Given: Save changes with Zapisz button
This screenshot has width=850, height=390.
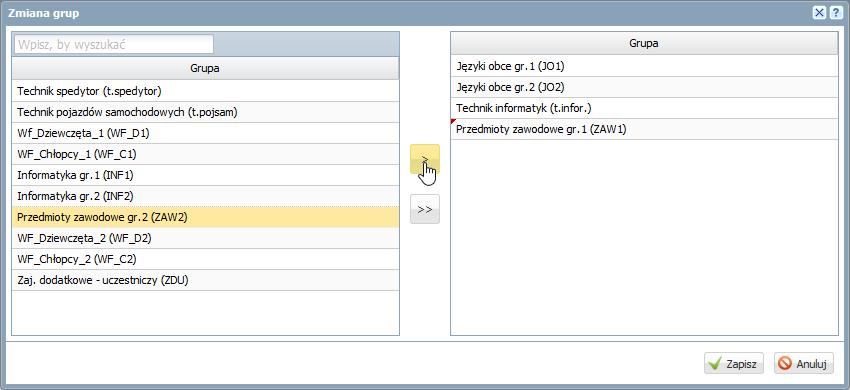Looking at the screenshot, I should [x=734, y=363].
